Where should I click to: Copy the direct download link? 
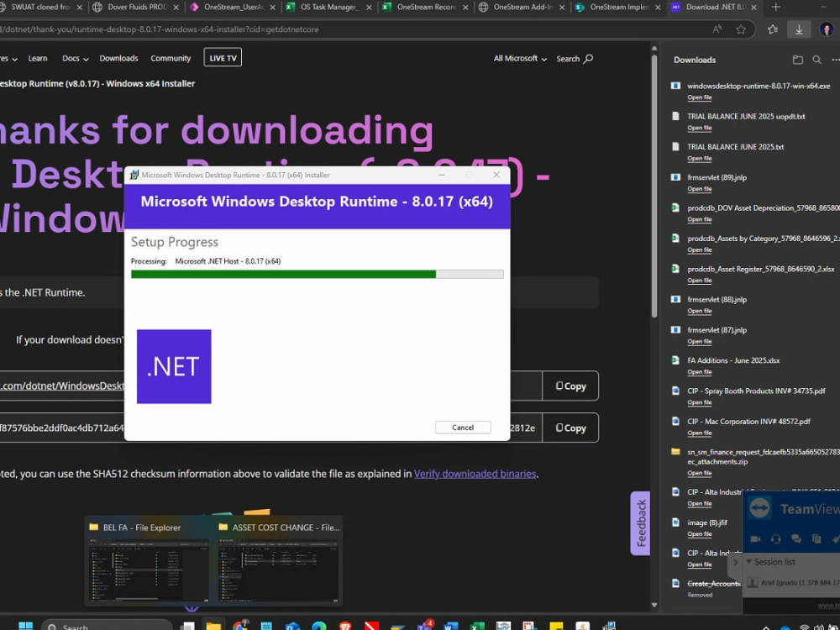click(570, 386)
